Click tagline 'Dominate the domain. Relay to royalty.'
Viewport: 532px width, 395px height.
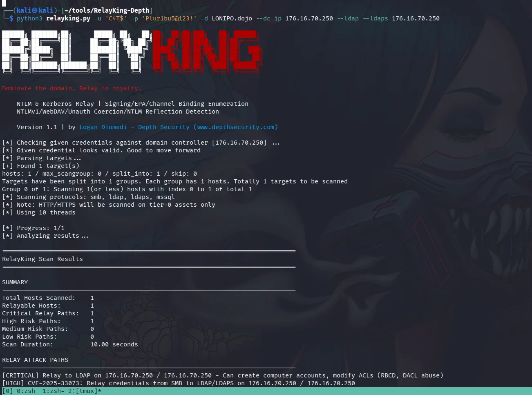[72, 88]
